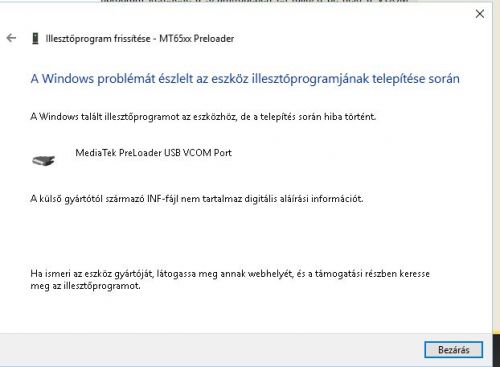
Task: Click the Bezárás button
Action: (x=453, y=350)
